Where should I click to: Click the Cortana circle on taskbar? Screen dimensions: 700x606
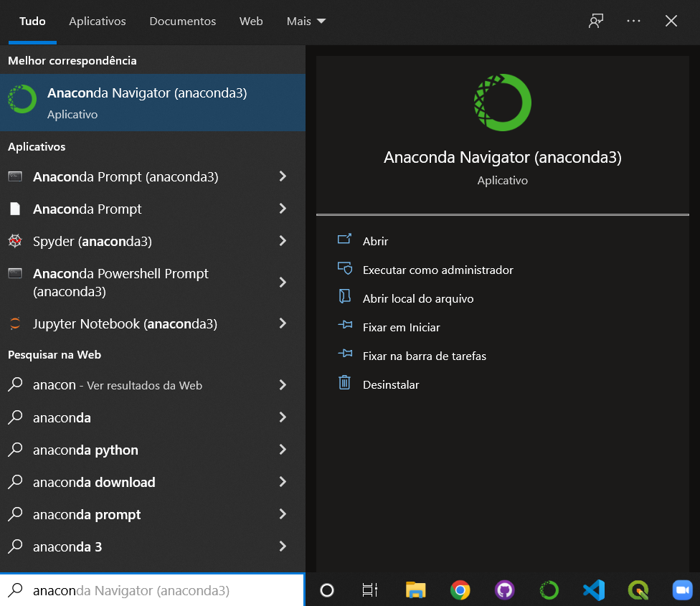(x=327, y=590)
